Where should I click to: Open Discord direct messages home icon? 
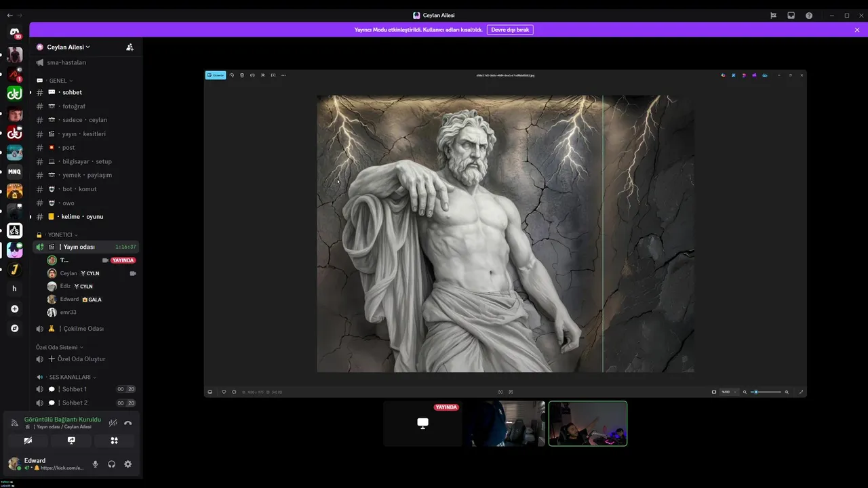(x=14, y=33)
